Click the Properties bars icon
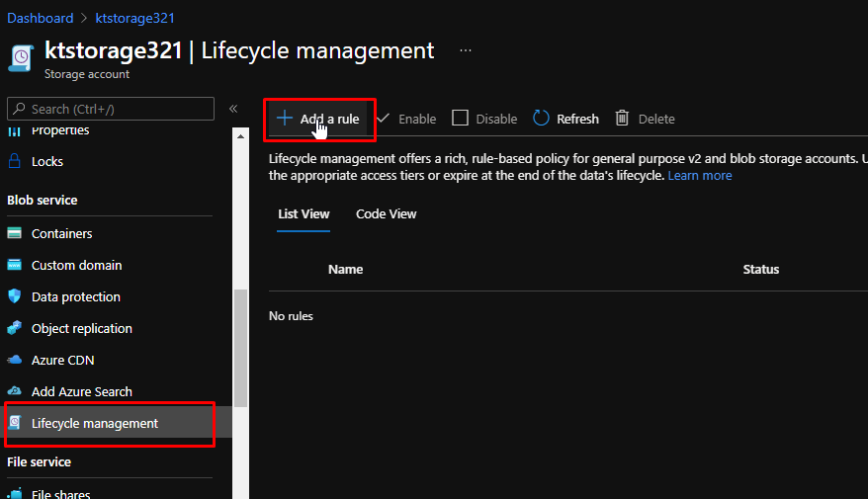The height and width of the screenshot is (499, 868). (15, 131)
